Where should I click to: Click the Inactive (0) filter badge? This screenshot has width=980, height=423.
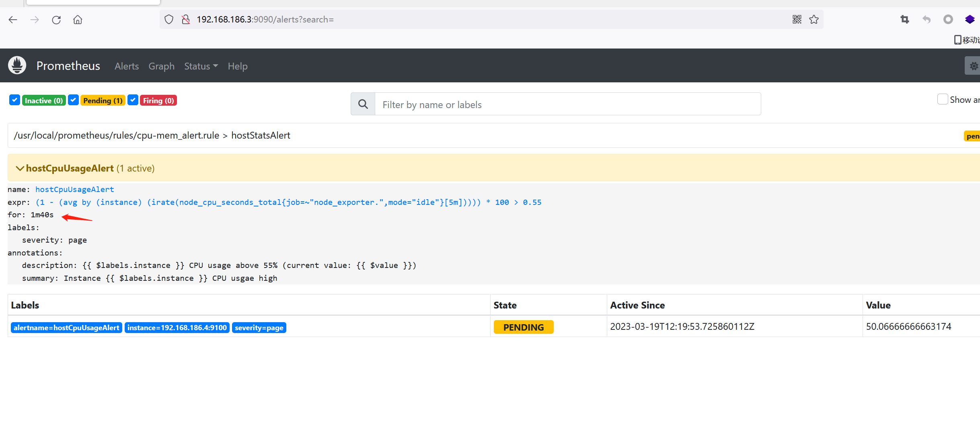44,100
